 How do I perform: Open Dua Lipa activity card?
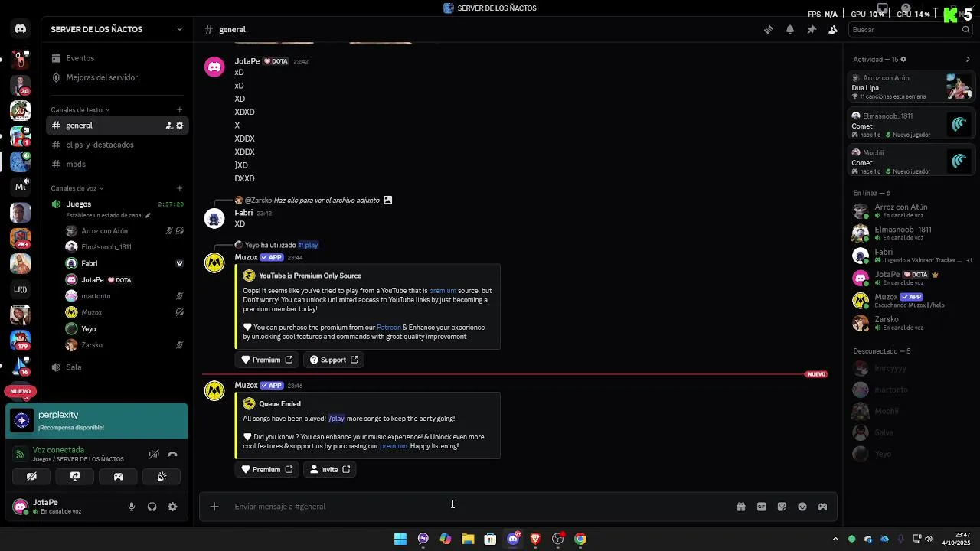[x=911, y=86]
